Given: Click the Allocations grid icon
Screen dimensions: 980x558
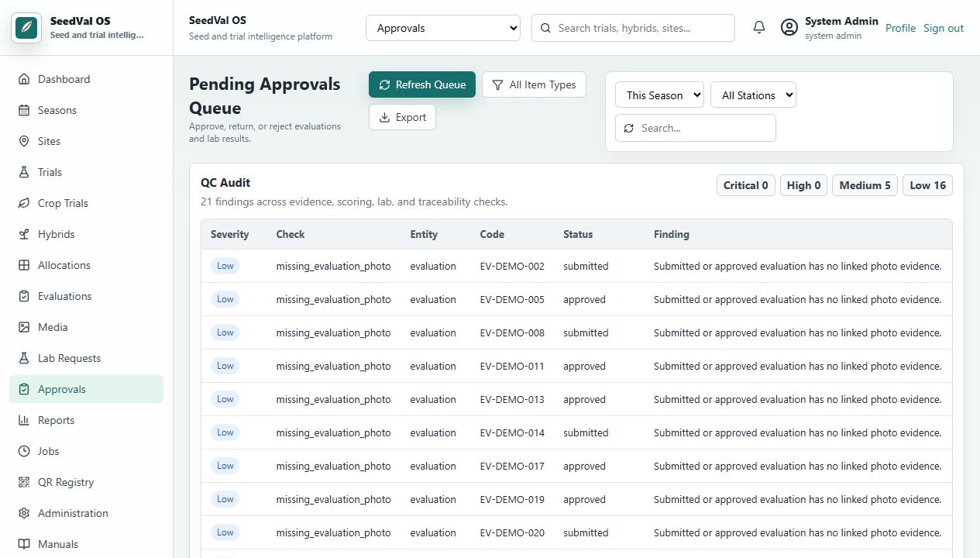Looking at the screenshot, I should coord(24,265).
